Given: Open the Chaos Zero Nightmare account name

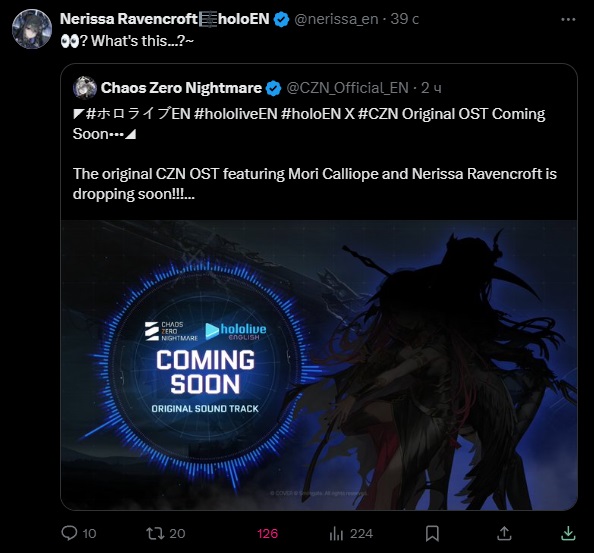Looking at the screenshot, I should tap(181, 88).
